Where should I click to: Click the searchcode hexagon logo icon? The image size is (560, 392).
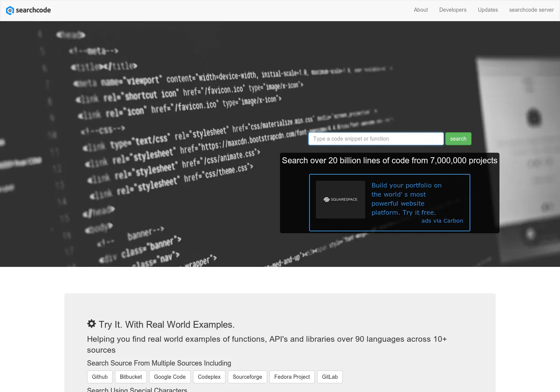(10, 10)
